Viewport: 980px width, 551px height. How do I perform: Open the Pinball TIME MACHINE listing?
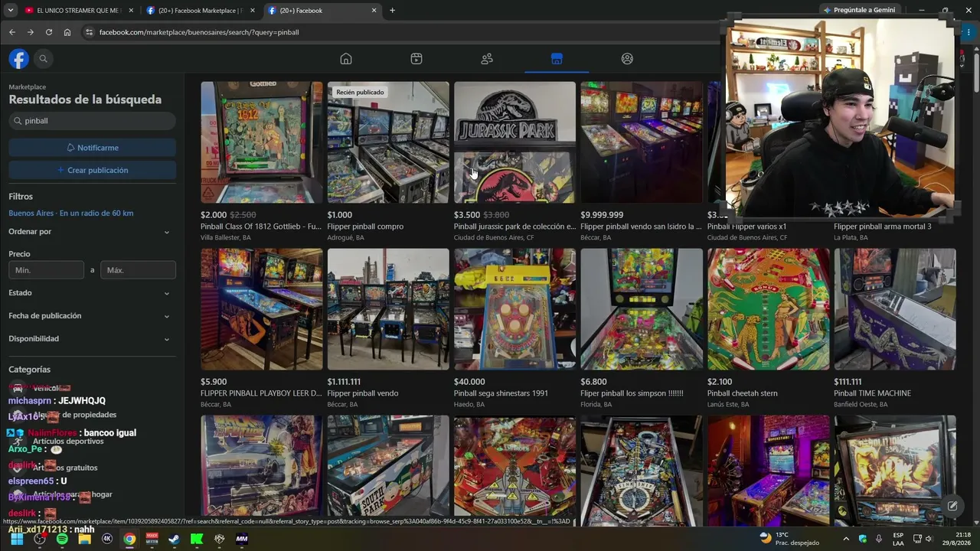895,309
